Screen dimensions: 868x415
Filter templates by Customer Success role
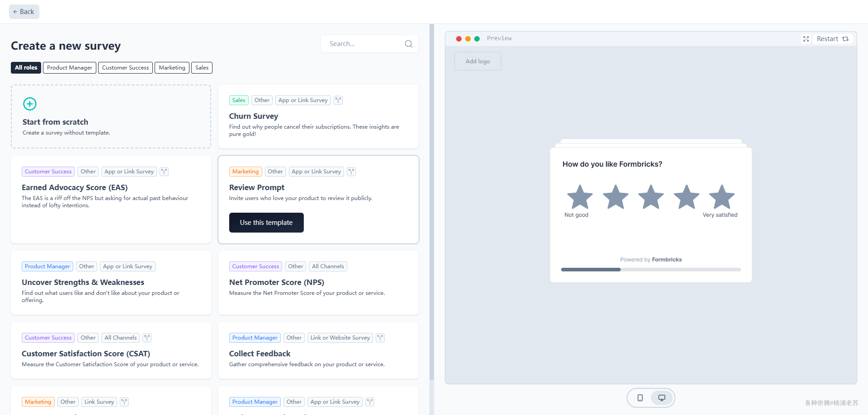pos(125,68)
